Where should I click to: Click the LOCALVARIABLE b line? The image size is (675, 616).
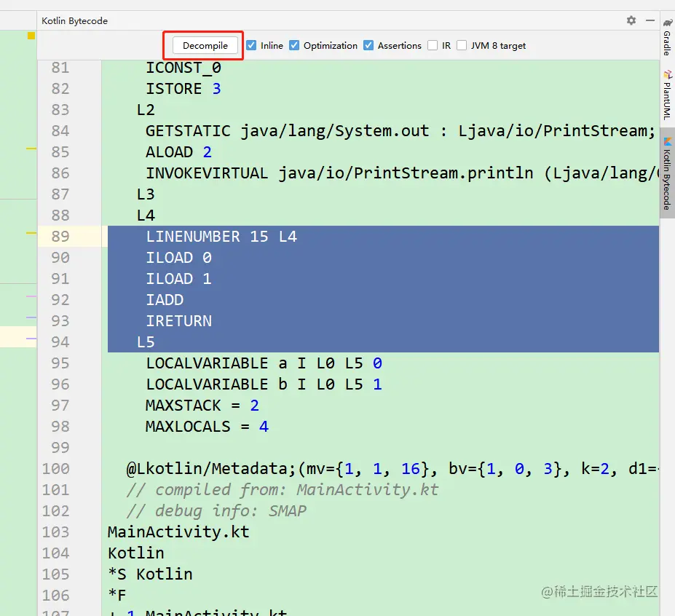point(264,384)
